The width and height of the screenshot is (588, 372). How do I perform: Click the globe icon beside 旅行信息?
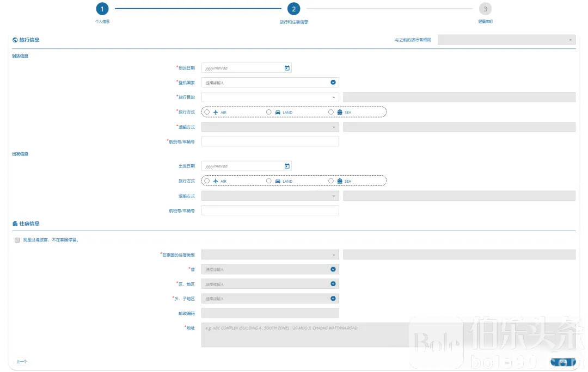point(15,40)
